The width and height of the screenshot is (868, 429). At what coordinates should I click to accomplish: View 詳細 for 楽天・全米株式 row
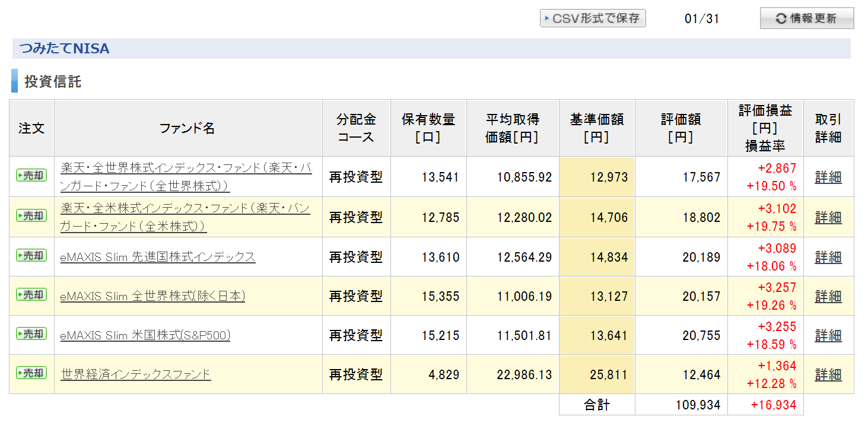coord(828,217)
